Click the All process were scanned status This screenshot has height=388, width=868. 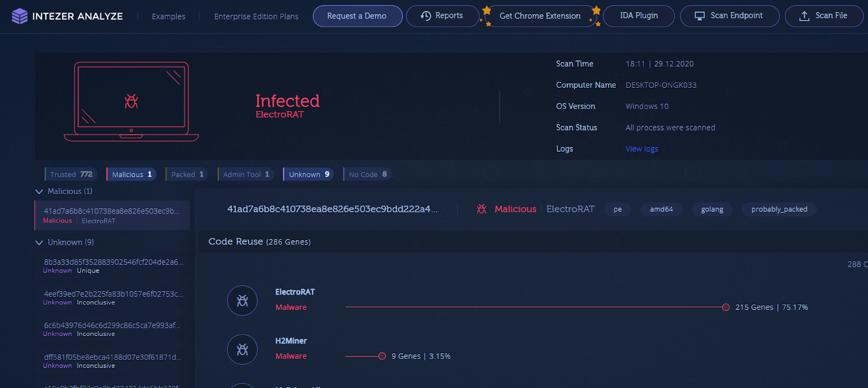coord(670,128)
